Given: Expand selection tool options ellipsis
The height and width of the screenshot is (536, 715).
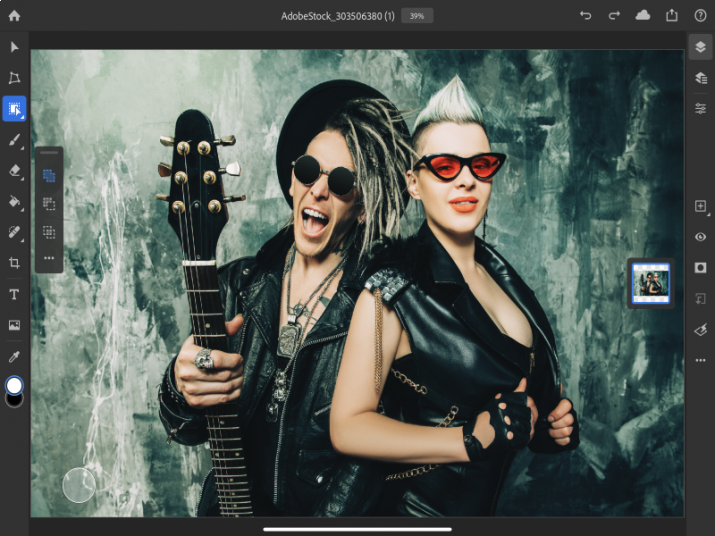Looking at the screenshot, I should [x=49, y=258].
